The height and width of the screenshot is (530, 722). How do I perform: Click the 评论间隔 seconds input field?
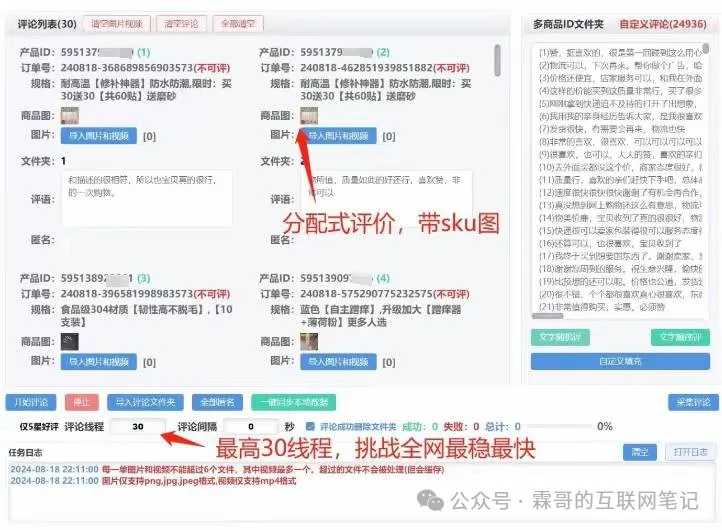tap(250, 426)
